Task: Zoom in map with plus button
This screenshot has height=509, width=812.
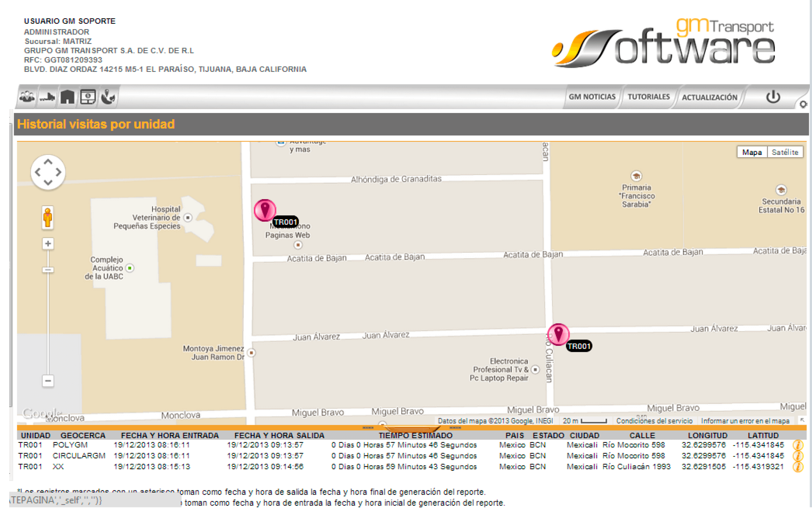Action: pos(48,243)
